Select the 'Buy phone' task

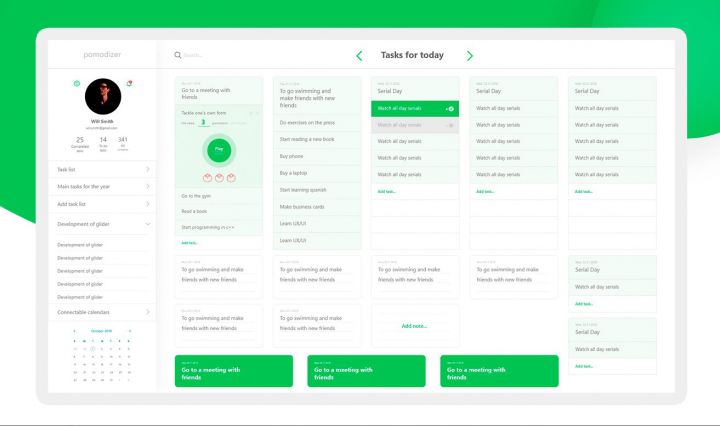coord(317,157)
